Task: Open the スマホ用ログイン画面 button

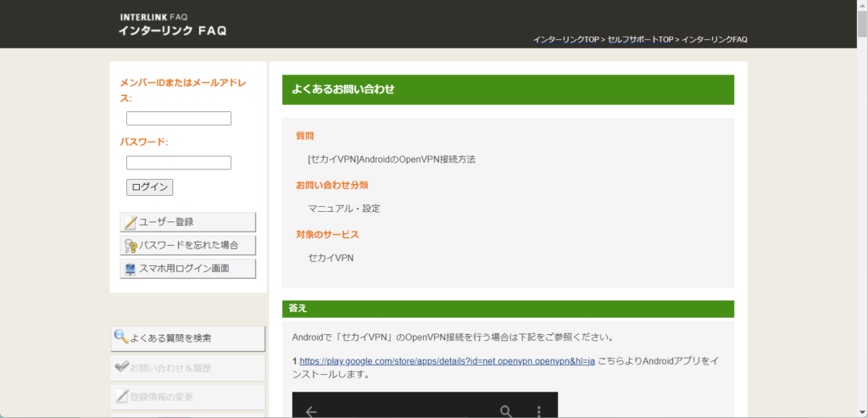Action: (x=187, y=269)
